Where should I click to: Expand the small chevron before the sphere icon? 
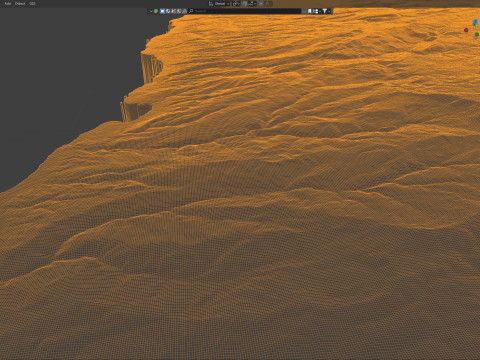[151, 11]
